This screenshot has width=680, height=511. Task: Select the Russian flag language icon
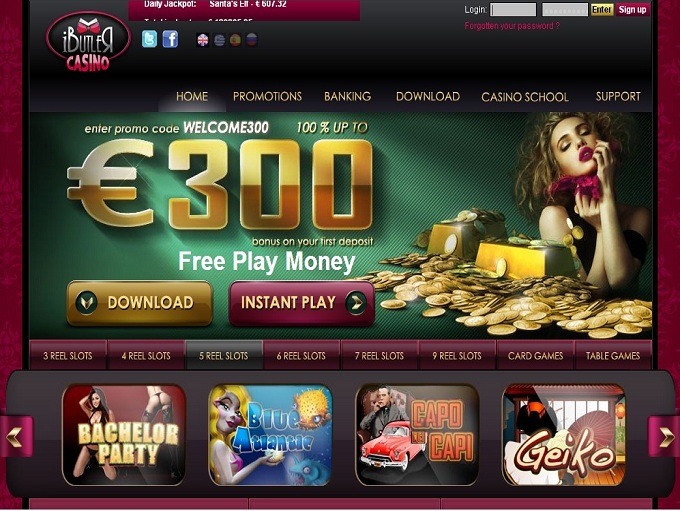(x=252, y=40)
